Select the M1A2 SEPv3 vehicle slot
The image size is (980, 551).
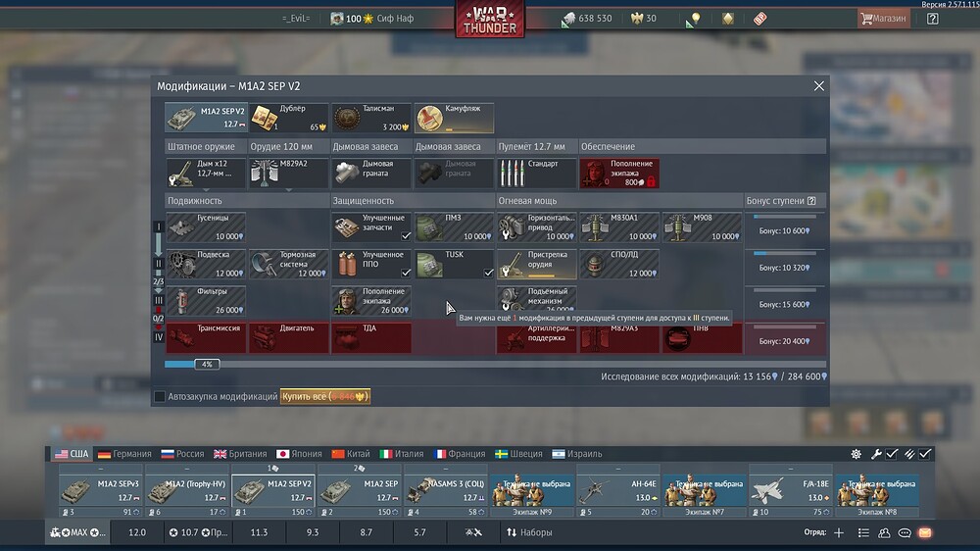tap(101, 491)
